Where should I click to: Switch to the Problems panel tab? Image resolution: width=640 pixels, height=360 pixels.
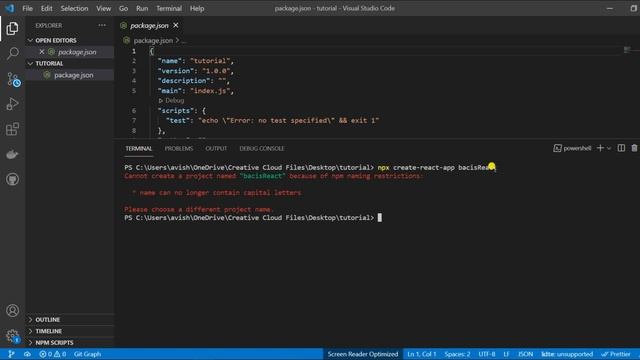point(179,149)
